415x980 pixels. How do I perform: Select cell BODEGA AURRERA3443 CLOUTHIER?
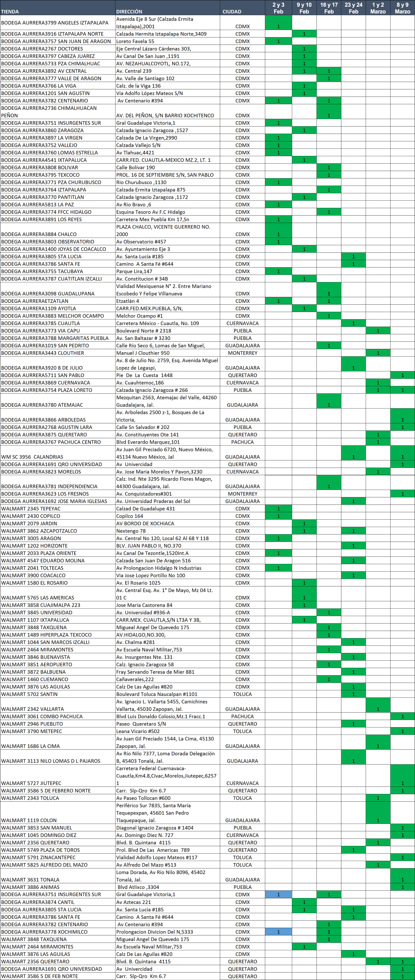click(57, 353)
